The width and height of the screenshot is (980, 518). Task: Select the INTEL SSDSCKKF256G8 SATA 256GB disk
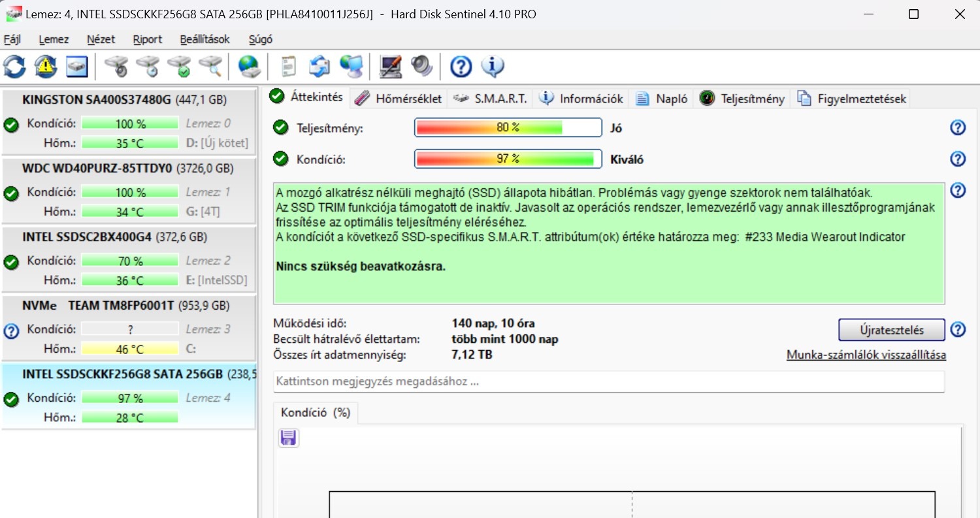point(128,396)
